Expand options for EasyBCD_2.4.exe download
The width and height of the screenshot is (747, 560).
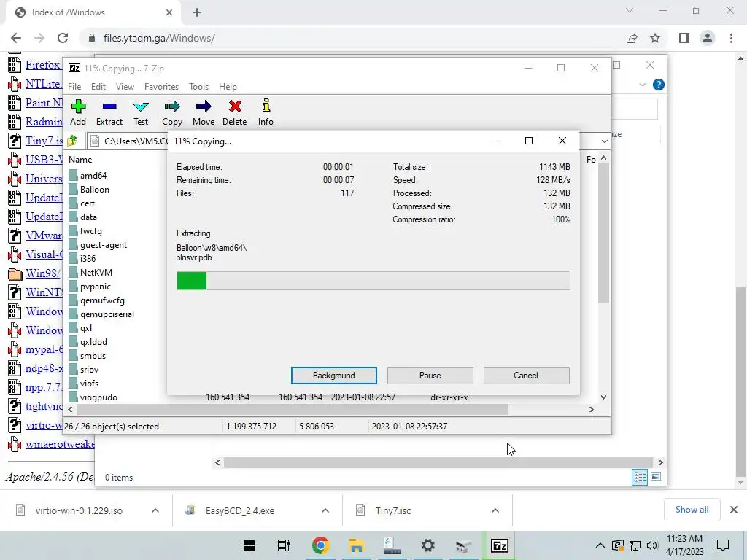[x=325, y=510]
